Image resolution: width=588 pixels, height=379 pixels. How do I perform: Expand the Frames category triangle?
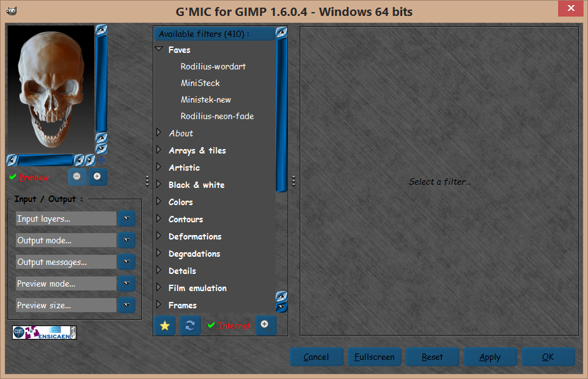[x=159, y=304]
